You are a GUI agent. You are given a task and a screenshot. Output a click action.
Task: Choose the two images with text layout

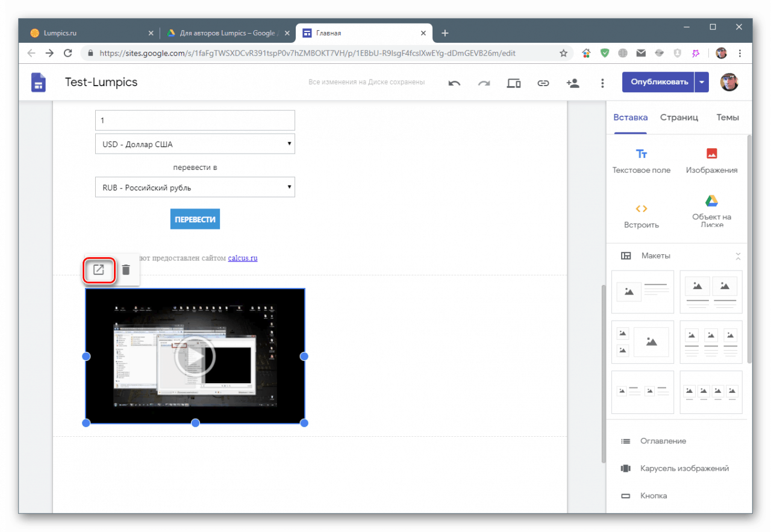(x=711, y=292)
